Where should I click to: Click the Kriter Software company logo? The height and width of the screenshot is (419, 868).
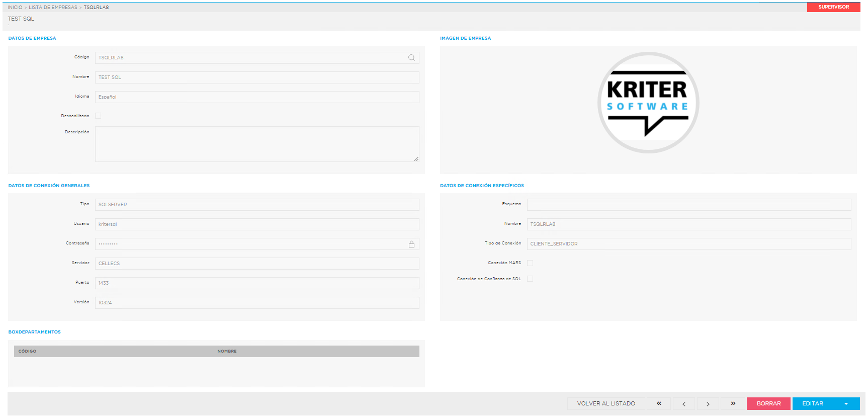coord(648,103)
